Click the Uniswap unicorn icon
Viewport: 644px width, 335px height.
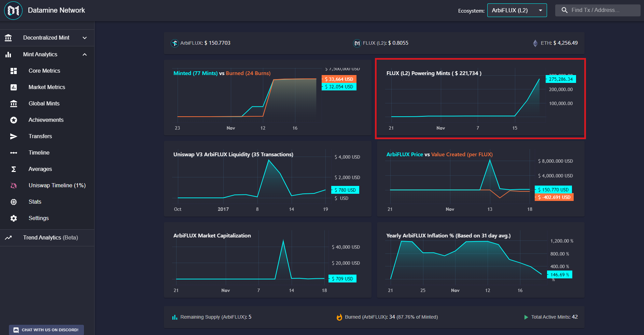(14, 186)
